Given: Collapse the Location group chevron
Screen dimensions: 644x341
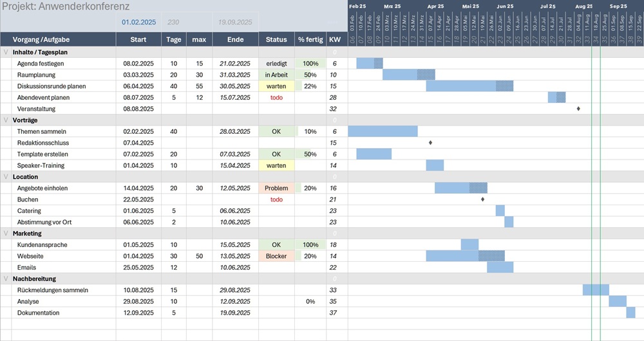Looking at the screenshot, I should [x=6, y=177].
